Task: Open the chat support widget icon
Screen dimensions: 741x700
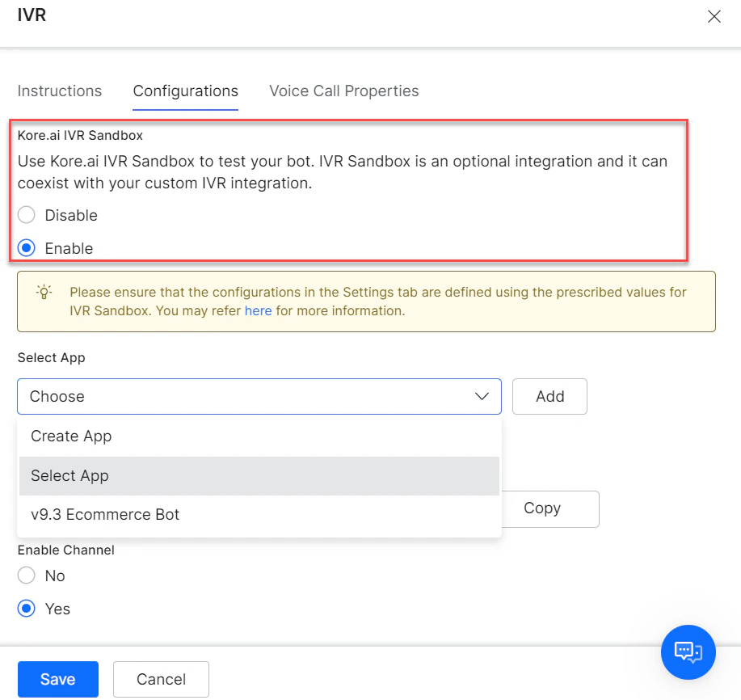Action: point(688,652)
